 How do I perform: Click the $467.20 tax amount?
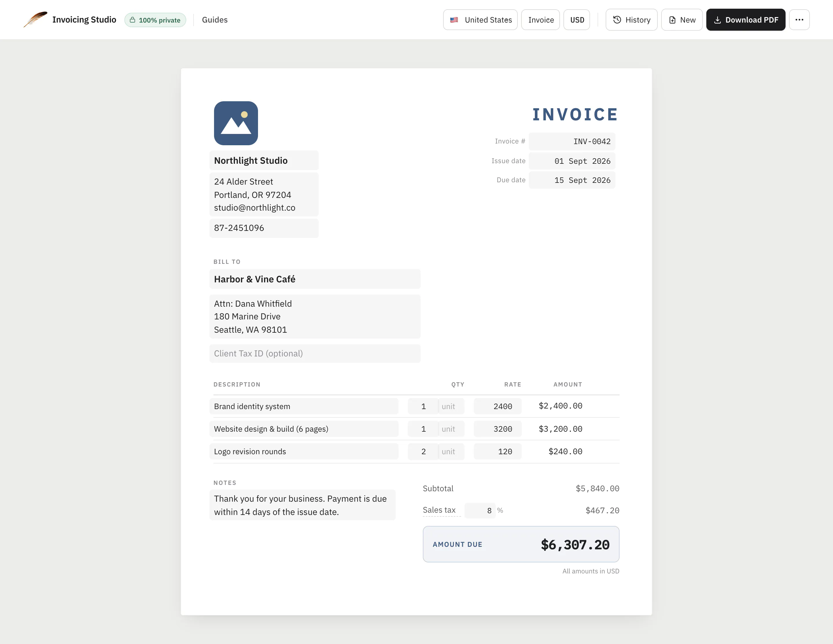pyautogui.click(x=602, y=510)
